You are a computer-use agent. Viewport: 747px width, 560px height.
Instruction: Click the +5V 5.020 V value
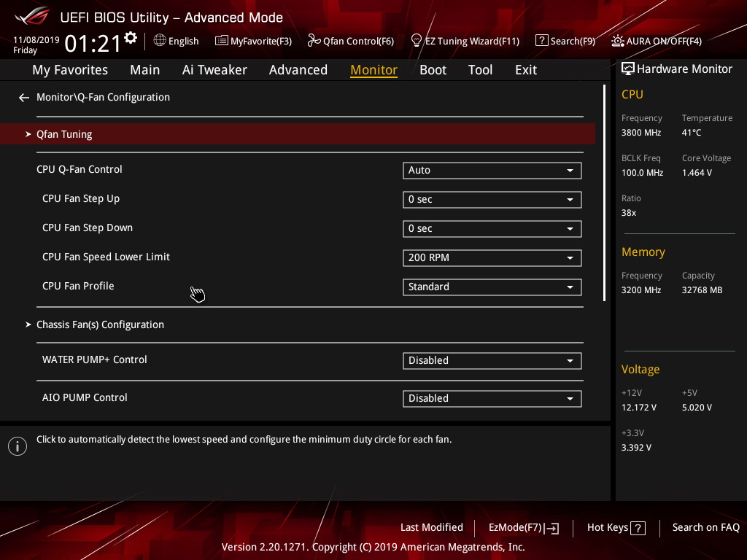click(x=697, y=408)
